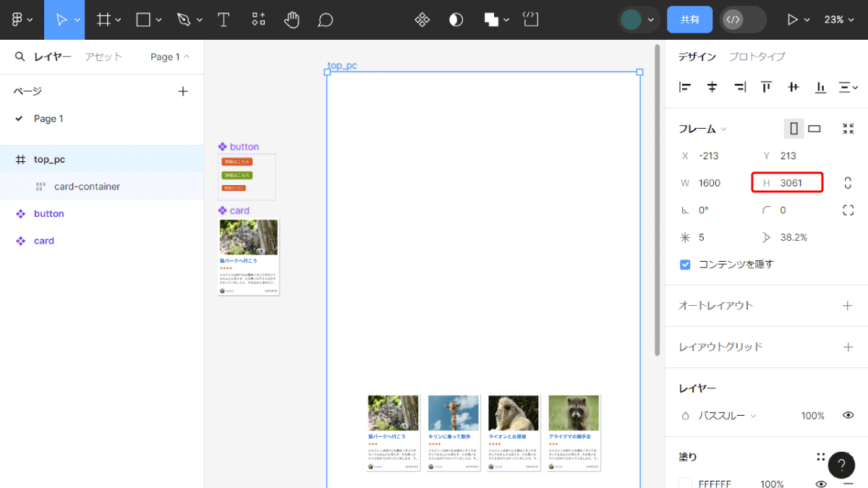
Task: Toggle constrain proportions lock
Action: pos(848,183)
